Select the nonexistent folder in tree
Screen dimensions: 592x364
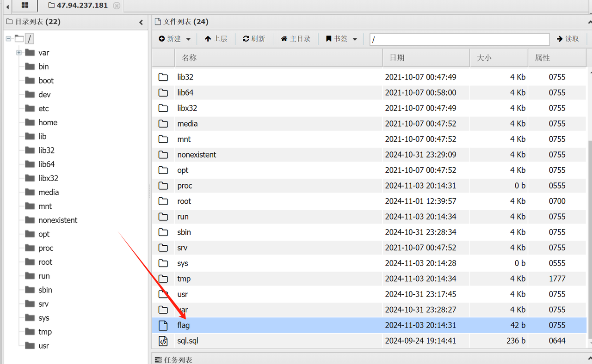58,220
